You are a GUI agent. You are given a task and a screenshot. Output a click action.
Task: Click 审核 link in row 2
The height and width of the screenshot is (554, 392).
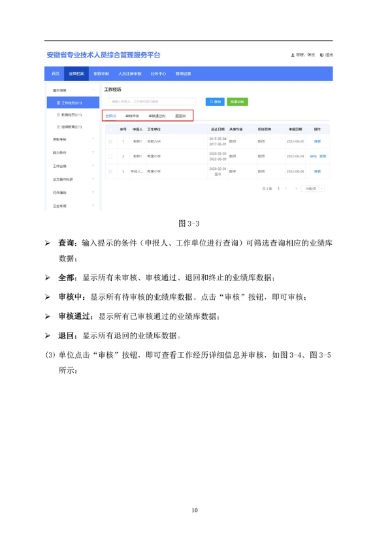312,156
